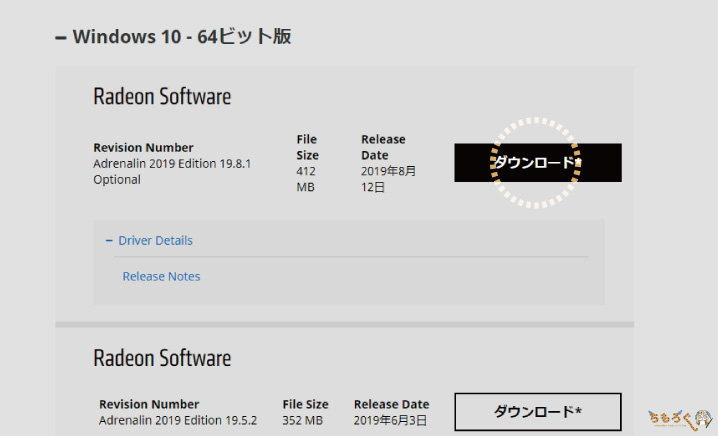Click the 352 MB file size value
Viewport: 718px width, 436px height.
coord(303,420)
